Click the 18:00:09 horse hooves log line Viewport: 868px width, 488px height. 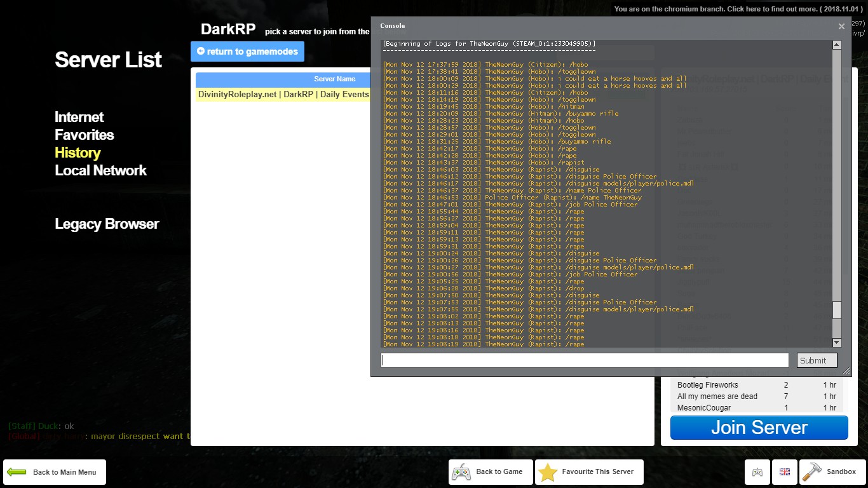(x=534, y=79)
